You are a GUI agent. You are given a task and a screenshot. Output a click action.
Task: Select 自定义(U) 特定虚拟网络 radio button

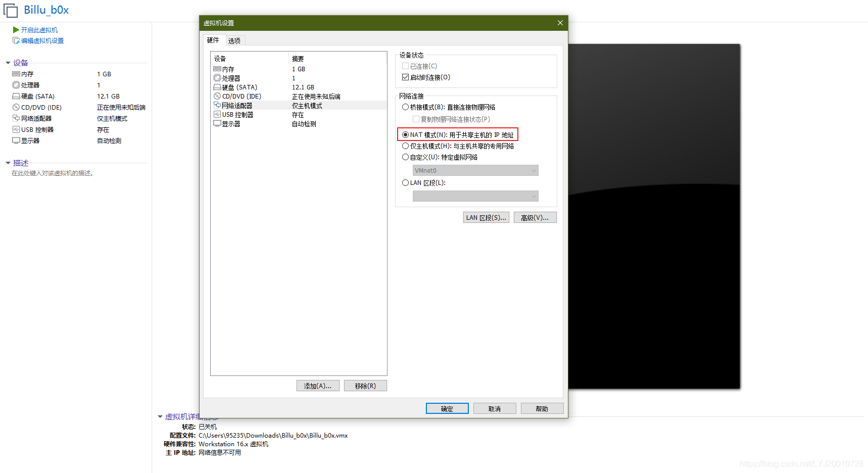coord(405,157)
